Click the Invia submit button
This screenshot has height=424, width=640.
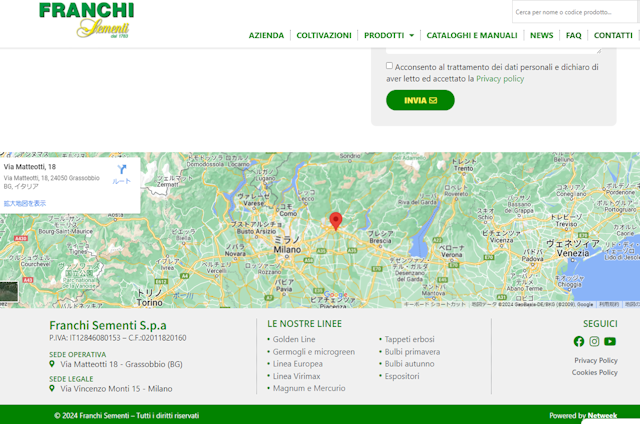pyautogui.click(x=420, y=100)
